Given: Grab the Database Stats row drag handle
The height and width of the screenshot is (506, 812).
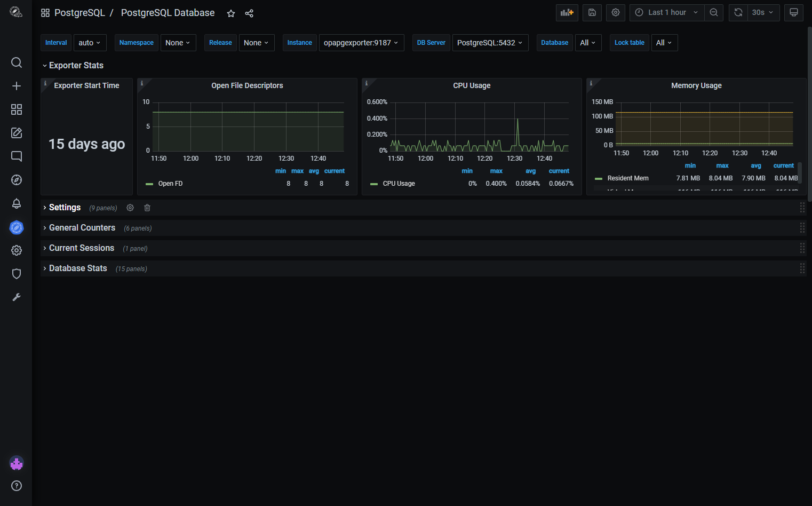Looking at the screenshot, I should pos(802,268).
